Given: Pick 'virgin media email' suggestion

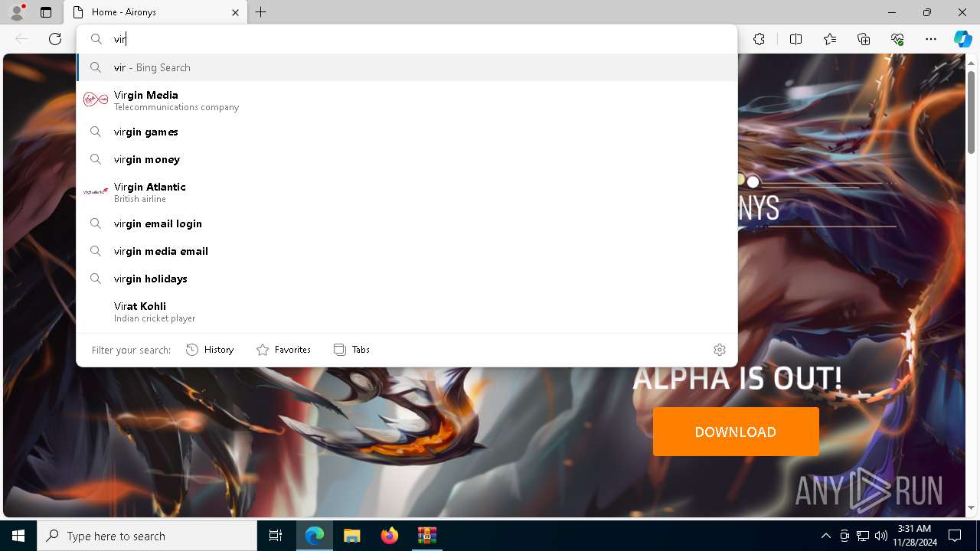Looking at the screenshot, I should pyautogui.click(x=407, y=251).
